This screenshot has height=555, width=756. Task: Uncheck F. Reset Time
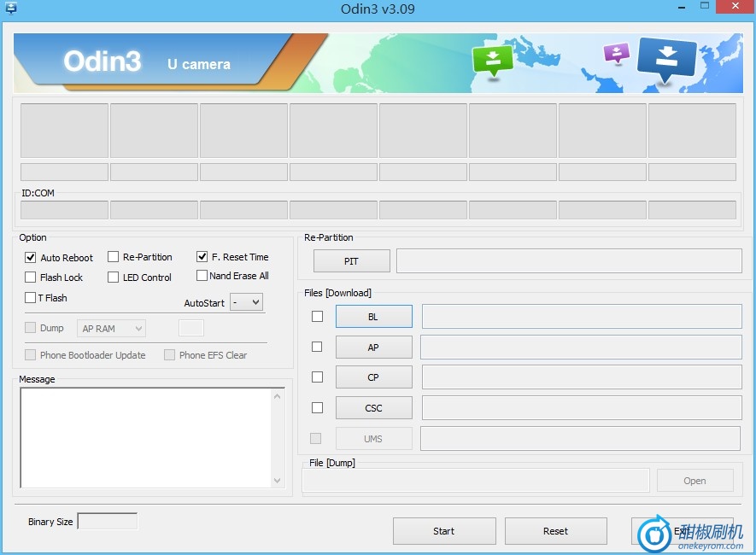202,256
